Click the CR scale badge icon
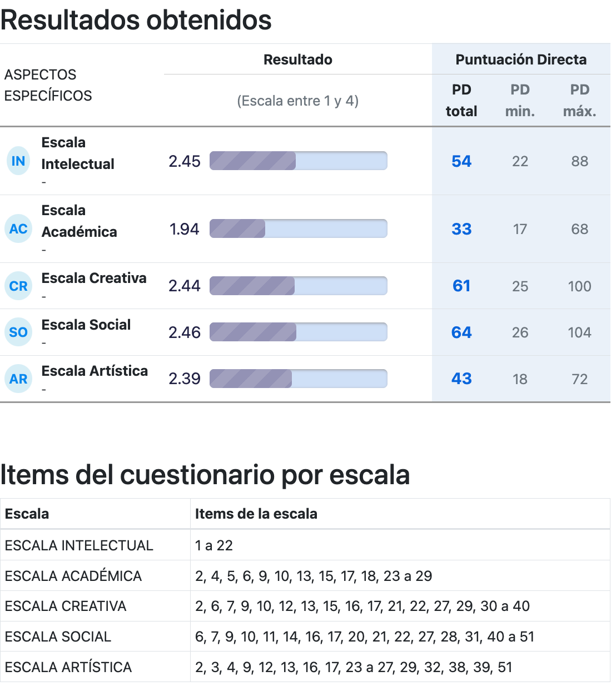 click(18, 286)
